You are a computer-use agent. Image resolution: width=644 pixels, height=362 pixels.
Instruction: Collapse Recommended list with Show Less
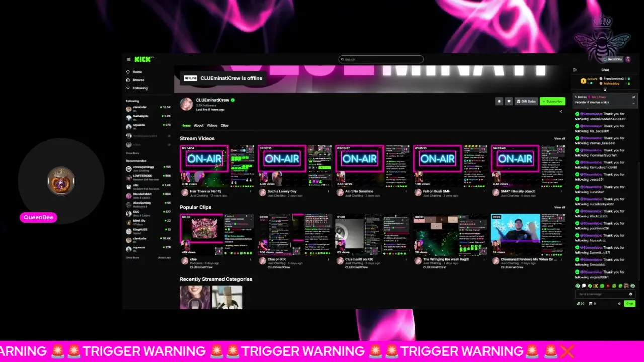point(164,257)
